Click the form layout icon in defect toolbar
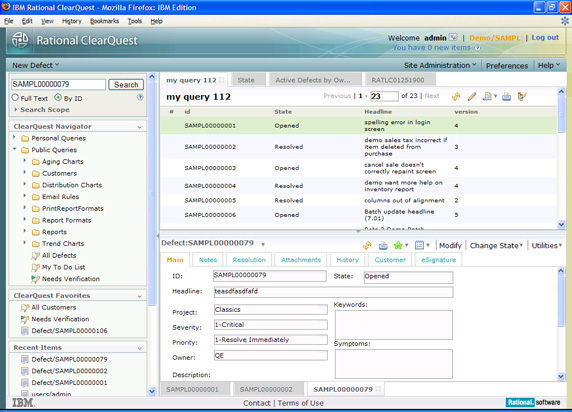This screenshot has height=412, width=572. click(x=420, y=246)
